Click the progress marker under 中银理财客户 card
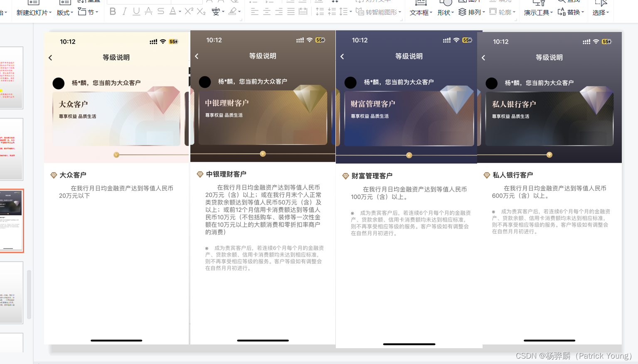 263,154
